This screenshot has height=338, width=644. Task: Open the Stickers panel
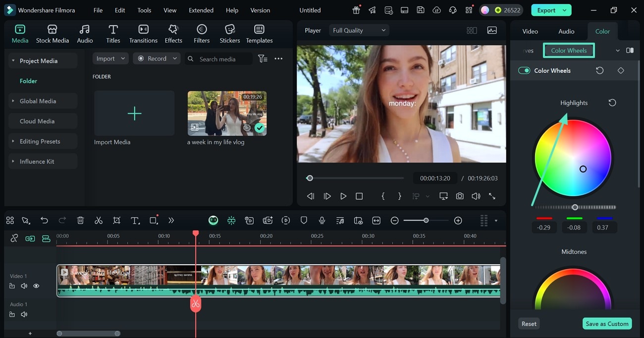tap(229, 34)
